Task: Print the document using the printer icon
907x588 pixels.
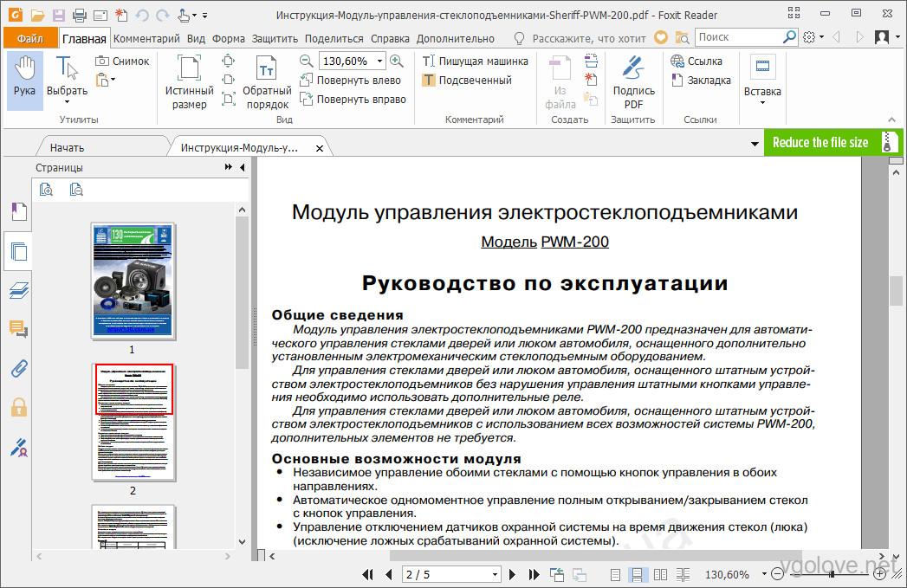Action: (x=79, y=16)
